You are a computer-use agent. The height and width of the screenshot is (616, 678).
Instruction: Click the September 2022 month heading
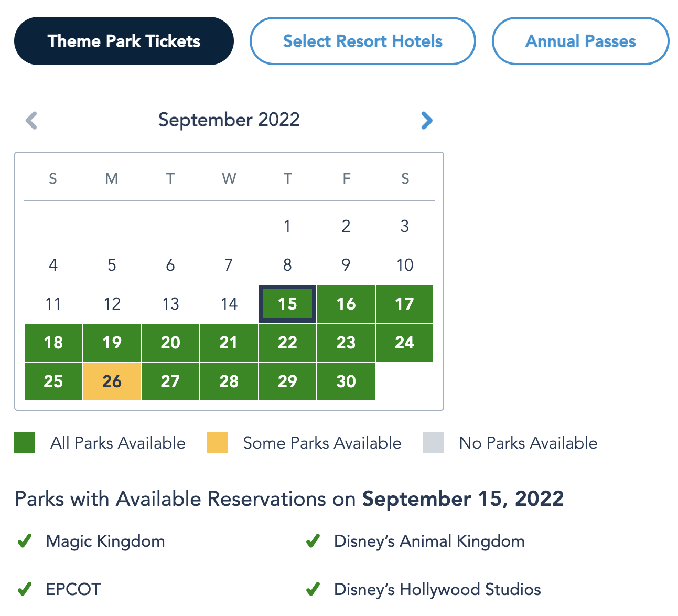tap(229, 120)
